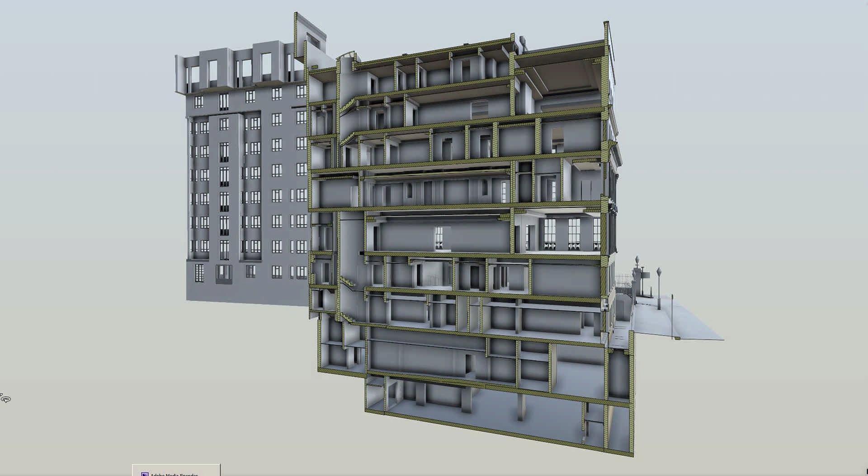This screenshot has width=868, height=476.
Task: Select the three tall arched windows in section
Action: [x=572, y=234]
